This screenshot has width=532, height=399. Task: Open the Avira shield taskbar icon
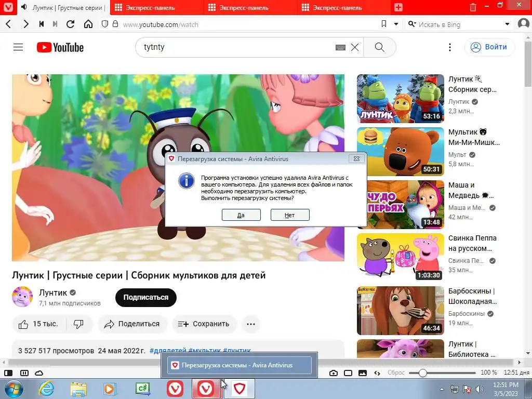pos(239,389)
